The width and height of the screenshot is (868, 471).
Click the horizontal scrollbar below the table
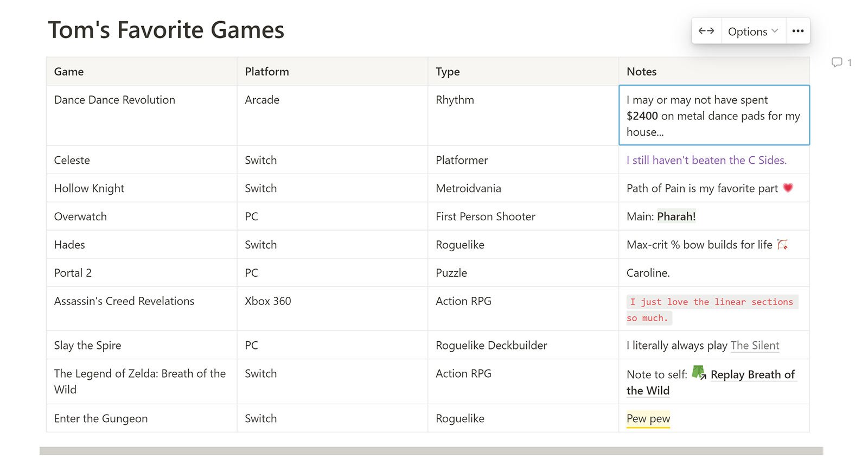pos(431,451)
